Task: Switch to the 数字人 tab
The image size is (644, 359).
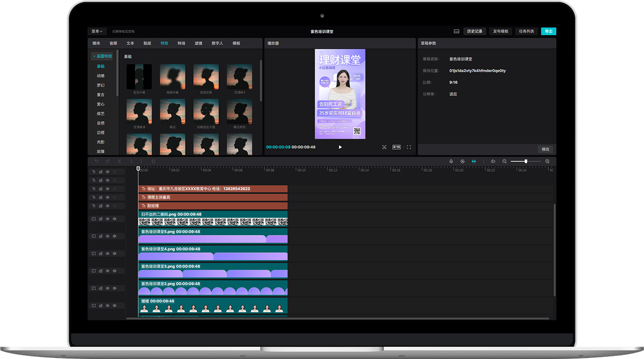Action: [217, 43]
